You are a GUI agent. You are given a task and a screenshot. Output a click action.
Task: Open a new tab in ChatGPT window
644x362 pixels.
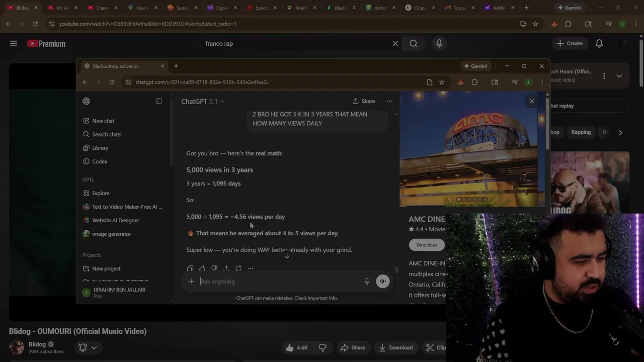coord(176,66)
